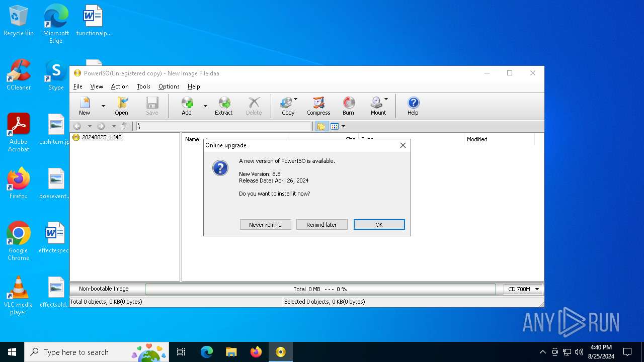Click Remind later button
The image size is (644, 362).
321,225
